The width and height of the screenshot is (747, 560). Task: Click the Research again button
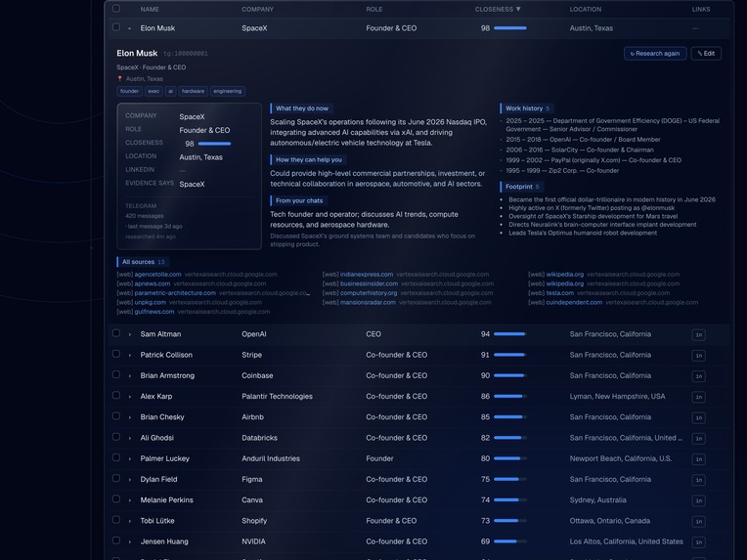(x=655, y=54)
